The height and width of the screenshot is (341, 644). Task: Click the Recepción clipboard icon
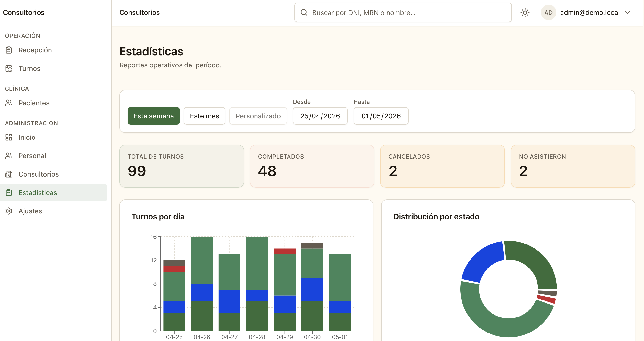9,50
